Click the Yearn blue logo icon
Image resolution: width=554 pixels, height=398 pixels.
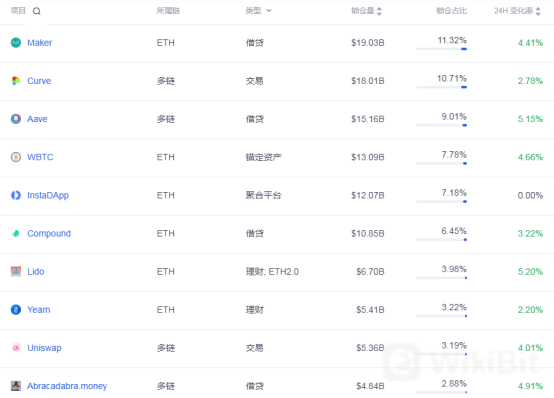click(16, 310)
